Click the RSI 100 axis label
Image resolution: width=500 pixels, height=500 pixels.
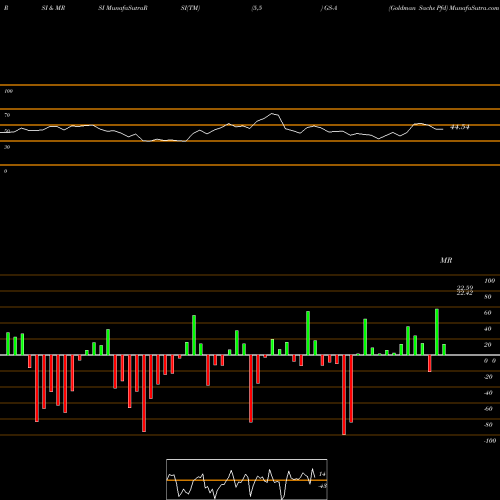click(x=9, y=91)
